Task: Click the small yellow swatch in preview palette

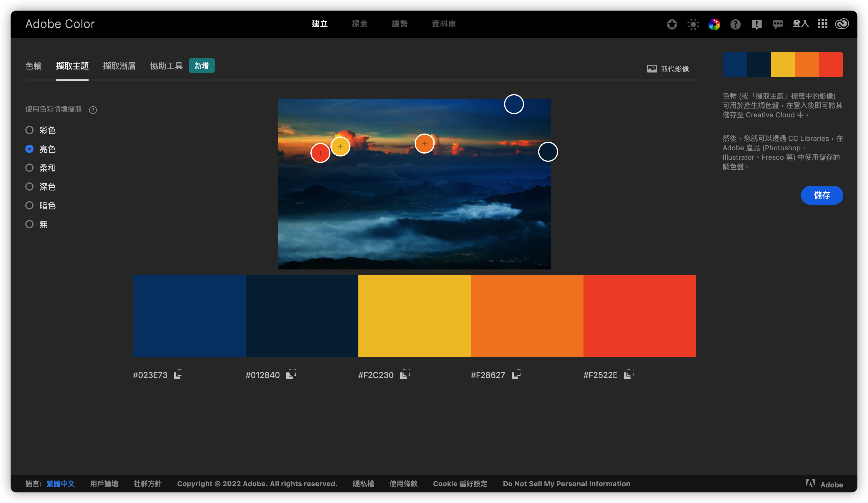Action: click(783, 65)
